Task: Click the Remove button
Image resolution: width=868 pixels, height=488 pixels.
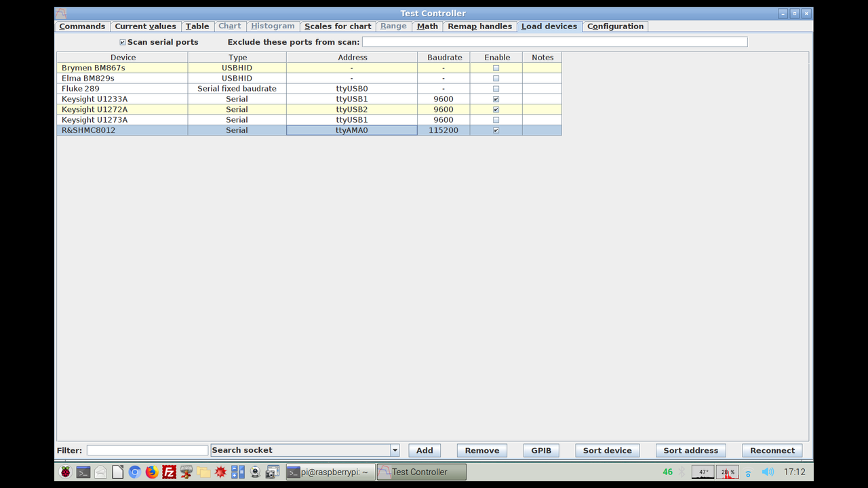Action: coord(482,450)
